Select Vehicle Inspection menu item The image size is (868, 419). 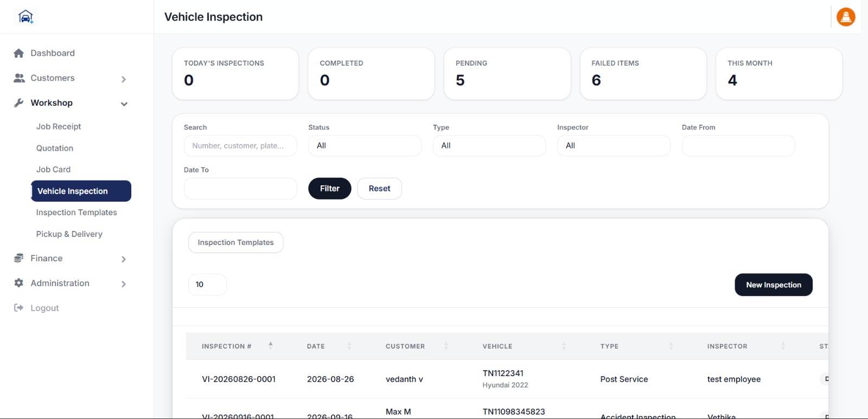point(81,191)
